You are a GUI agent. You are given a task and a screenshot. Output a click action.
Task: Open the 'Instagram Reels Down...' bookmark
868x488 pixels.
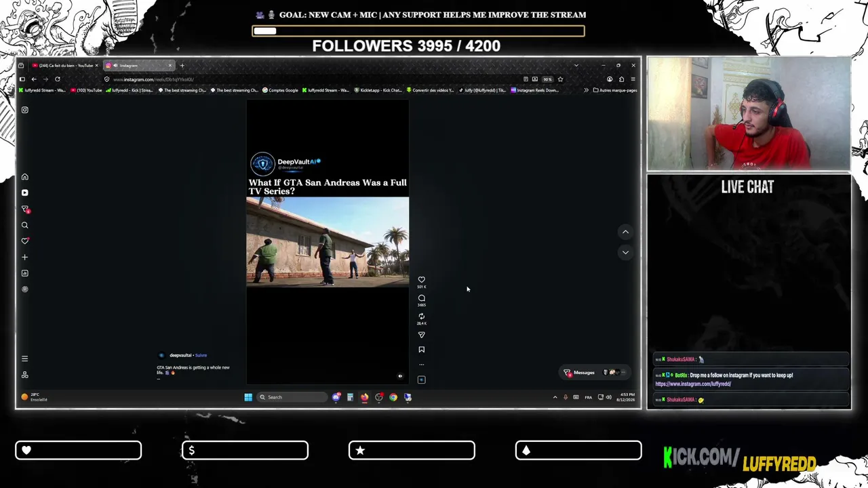click(535, 90)
